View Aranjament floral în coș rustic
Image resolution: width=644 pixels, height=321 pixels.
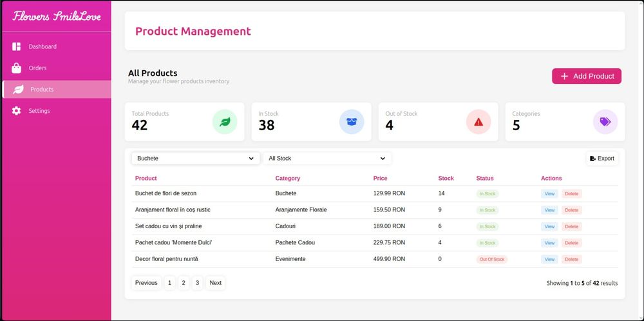(549, 210)
